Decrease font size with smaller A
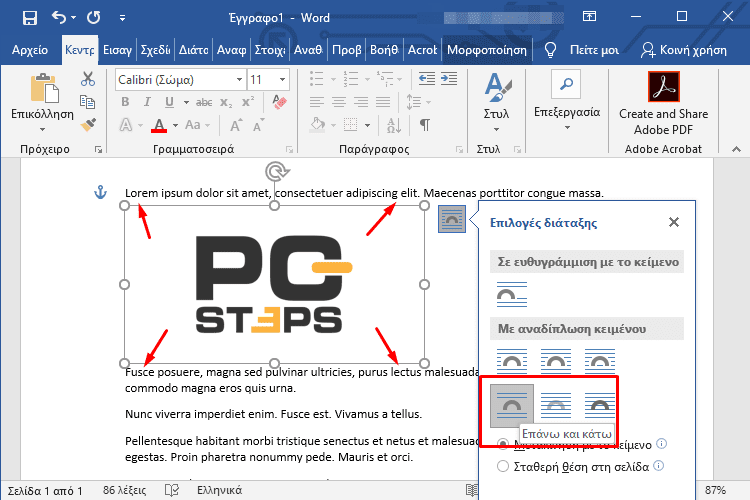The width and height of the screenshot is (750, 500). click(x=259, y=125)
